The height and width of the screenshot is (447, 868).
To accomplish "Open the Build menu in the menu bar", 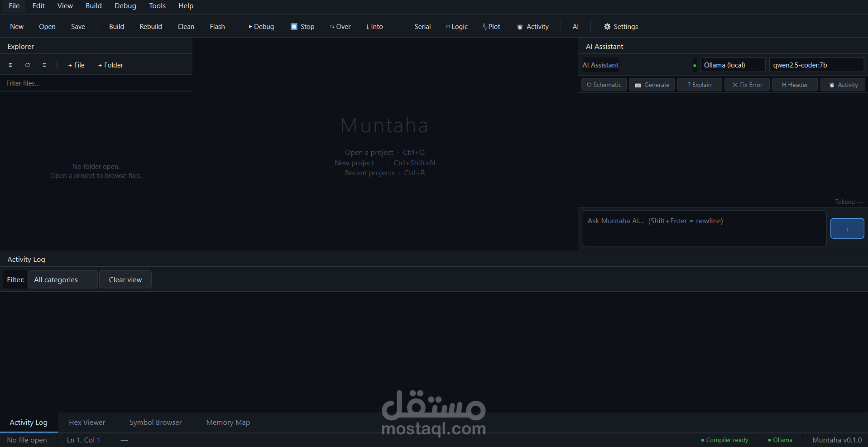I will pos(94,6).
